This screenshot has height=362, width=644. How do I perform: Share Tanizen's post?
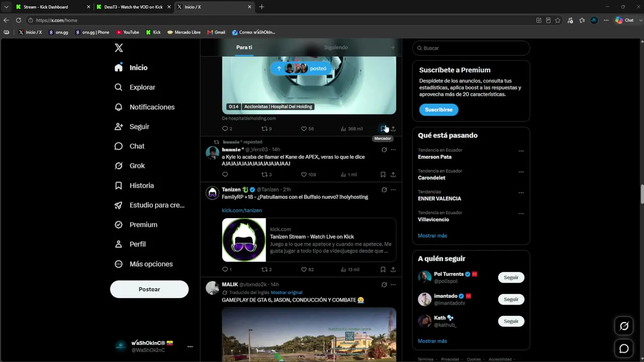[x=393, y=269]
